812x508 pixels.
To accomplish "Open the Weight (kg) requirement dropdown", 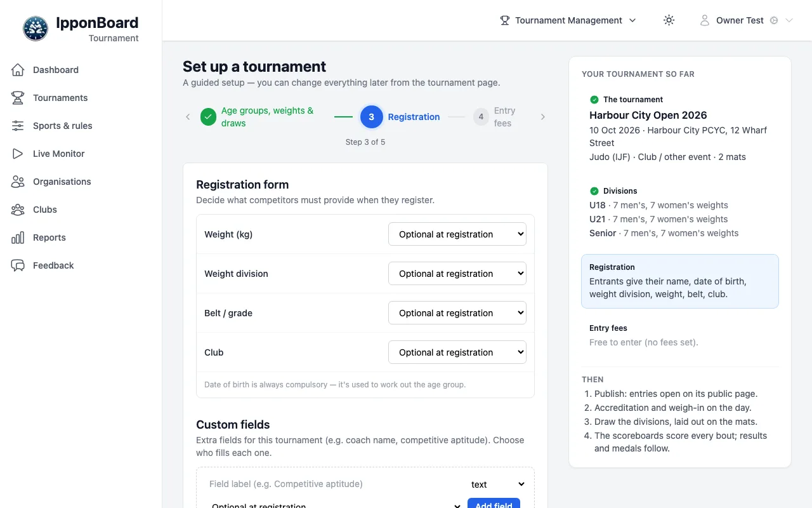I will [457, 234].
